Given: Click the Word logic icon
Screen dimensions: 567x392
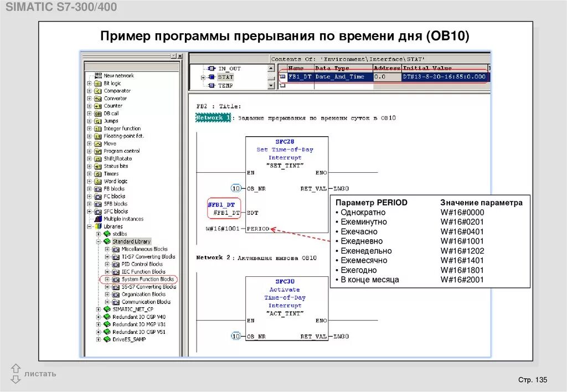Looking at the screenshot, I should coord(97,181).
